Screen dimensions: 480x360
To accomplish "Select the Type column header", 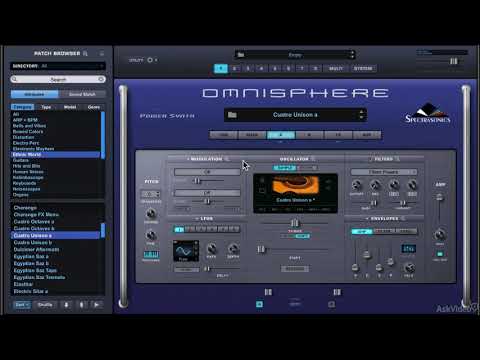I will pyautogui.click(x=46, y=107).
